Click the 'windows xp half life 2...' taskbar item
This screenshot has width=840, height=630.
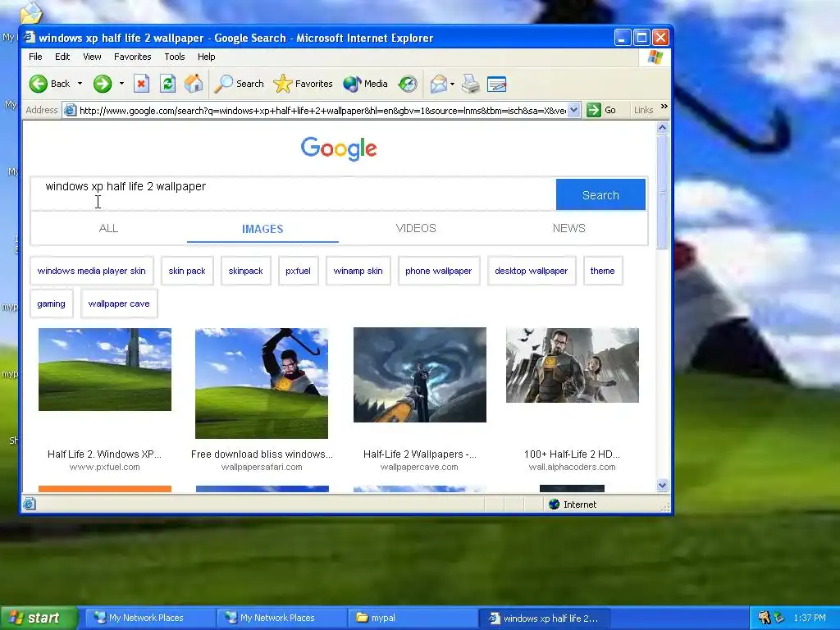[x=544, y=618]
